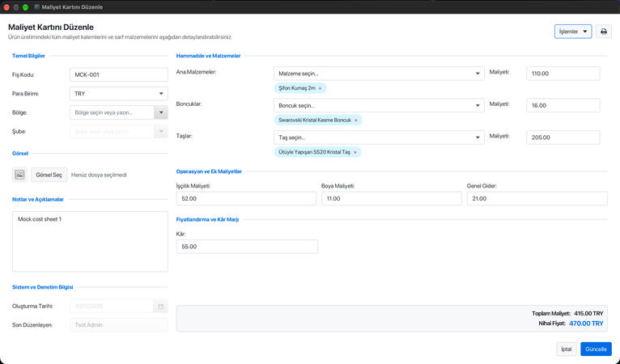
Task: Open the calendar icon beside Oluşturma Tarihi
Action: click(160, 307)
